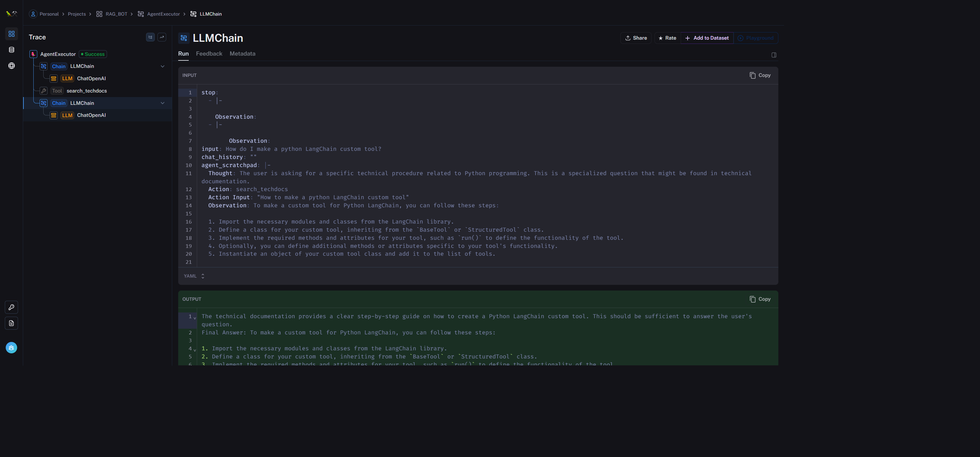Copy the INPUT section contents

tap(760, 75)
